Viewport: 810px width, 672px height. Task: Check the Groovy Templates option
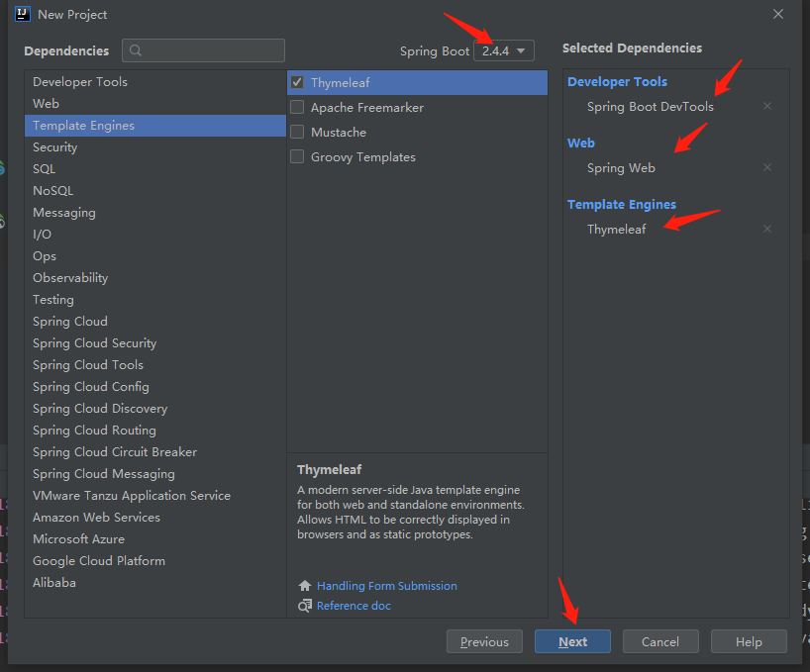pos(297,156)
